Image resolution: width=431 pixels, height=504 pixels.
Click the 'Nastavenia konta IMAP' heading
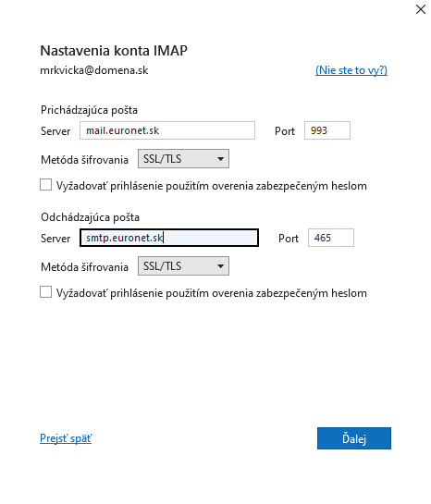tap(114, 51)
